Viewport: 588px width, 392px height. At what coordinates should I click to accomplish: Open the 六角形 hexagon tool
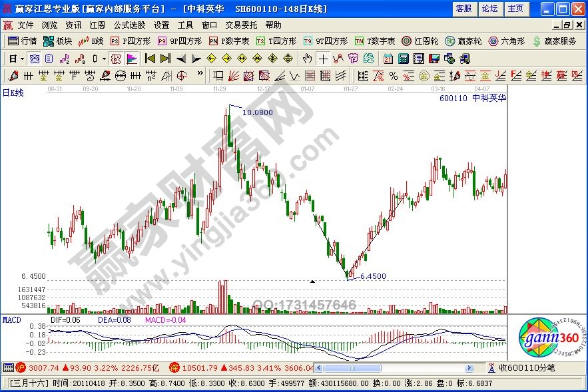pyautogui.click(x=507, y=41)
